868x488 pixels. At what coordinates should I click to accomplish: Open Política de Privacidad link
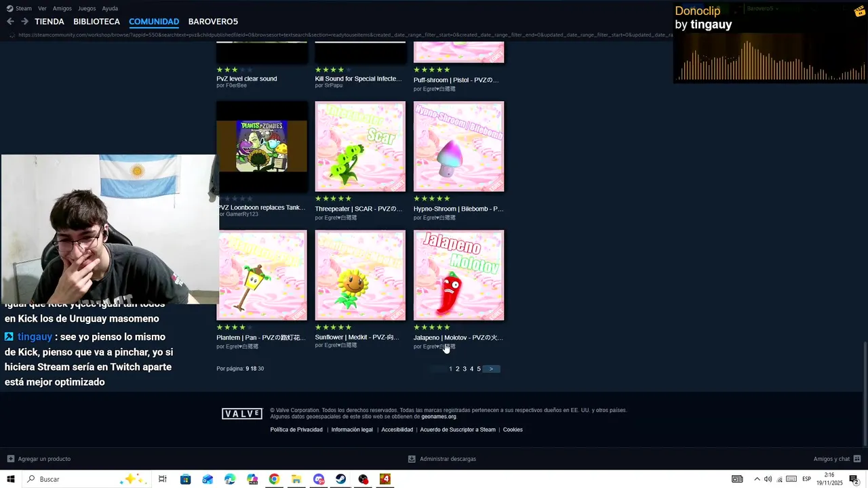(296, 430)
